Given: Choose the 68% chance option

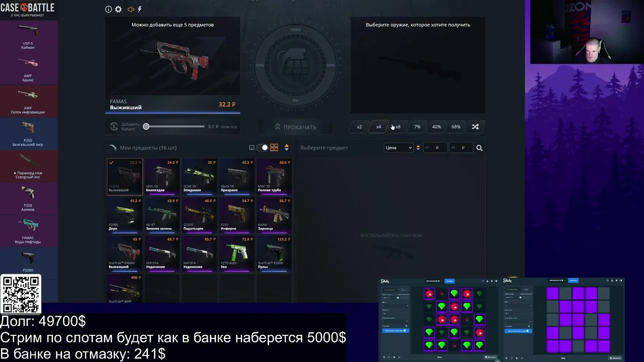Looking at the screenshot, I should (x=456, y=127).
